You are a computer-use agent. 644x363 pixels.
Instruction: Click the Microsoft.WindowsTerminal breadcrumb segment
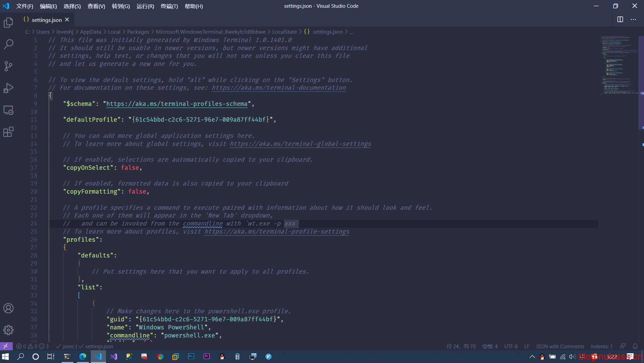click(x=211, y=32)
